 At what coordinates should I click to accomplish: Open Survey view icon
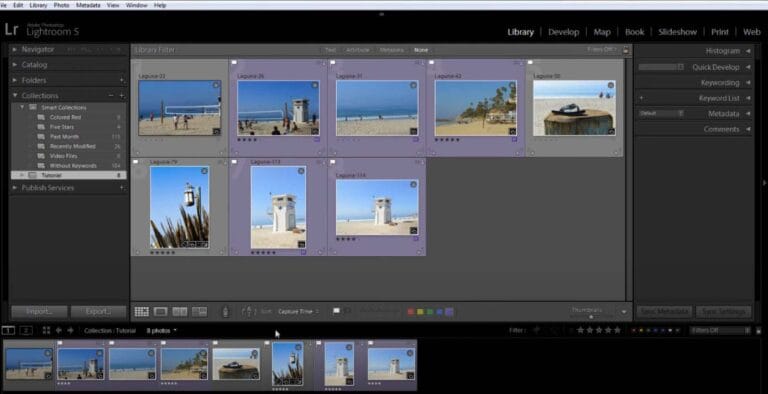coord(199,312)
